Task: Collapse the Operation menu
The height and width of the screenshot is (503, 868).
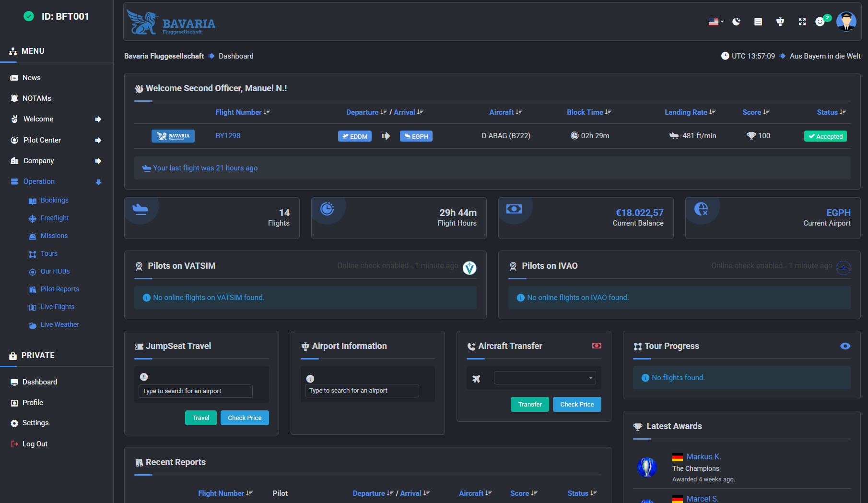Action: (x=57, y=181)
